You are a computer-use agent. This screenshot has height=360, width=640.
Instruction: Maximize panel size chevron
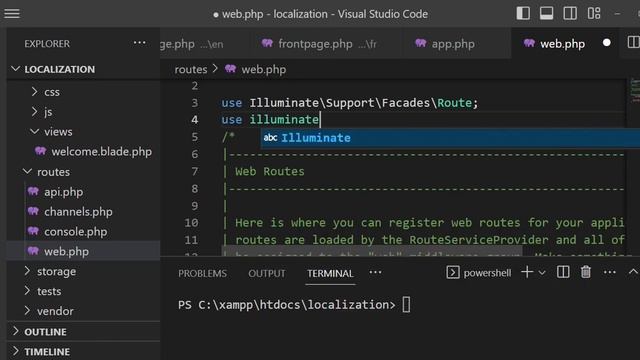click(633, 272)
